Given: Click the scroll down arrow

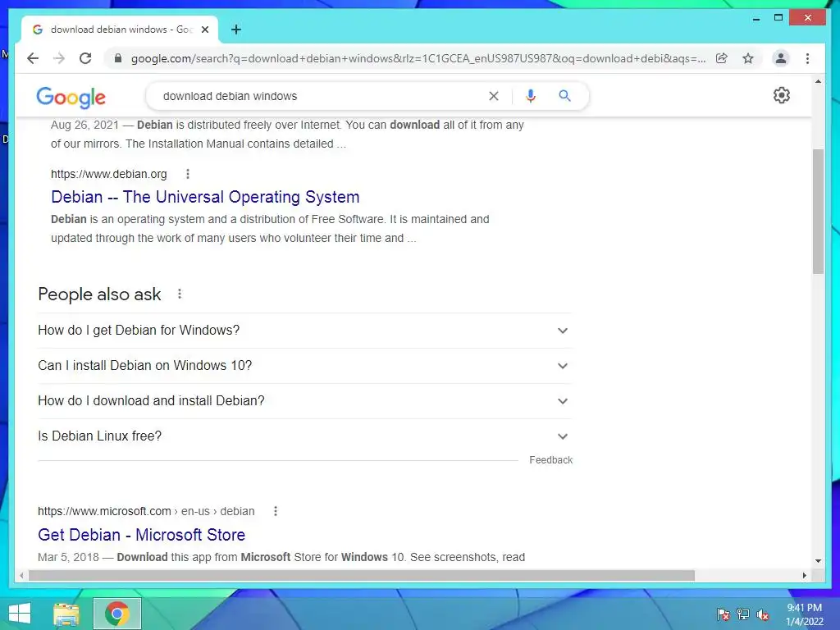Looking at the screenshot, I should pyautogui.click(x=818, y=561).
